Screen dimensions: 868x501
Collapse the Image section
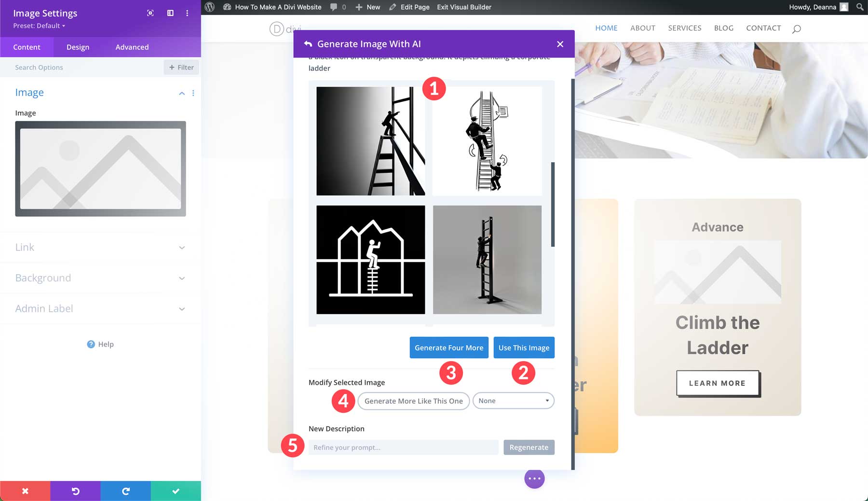pos(182,93)
